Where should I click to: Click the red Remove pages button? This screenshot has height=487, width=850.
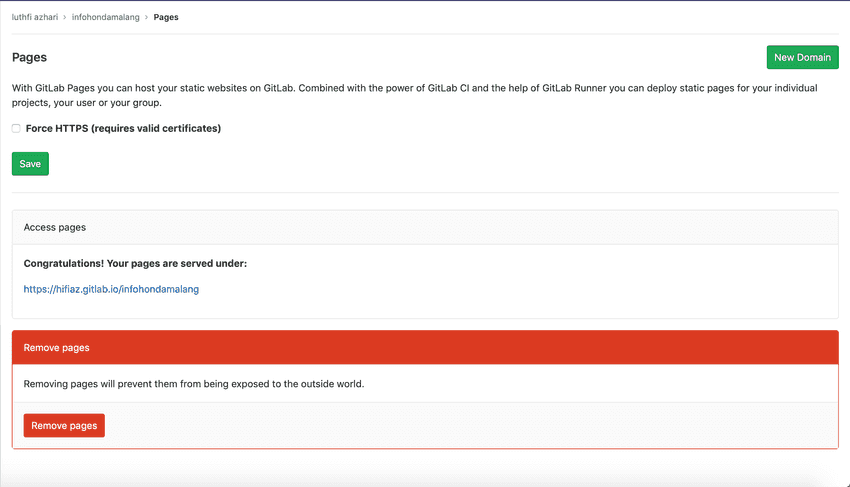click(x=64, y=425)
